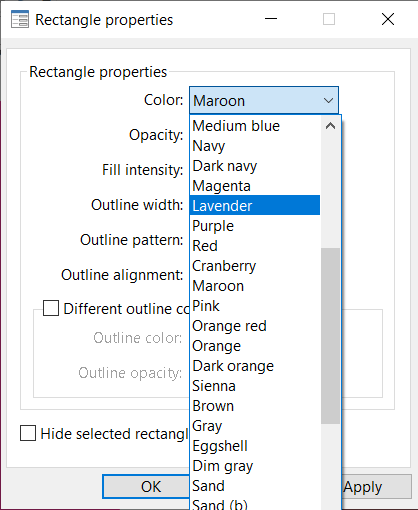The height and width of the screenshot is (510, 418).
Task: Choose Magenta from the dropdown list
Action: pos(255,186)
